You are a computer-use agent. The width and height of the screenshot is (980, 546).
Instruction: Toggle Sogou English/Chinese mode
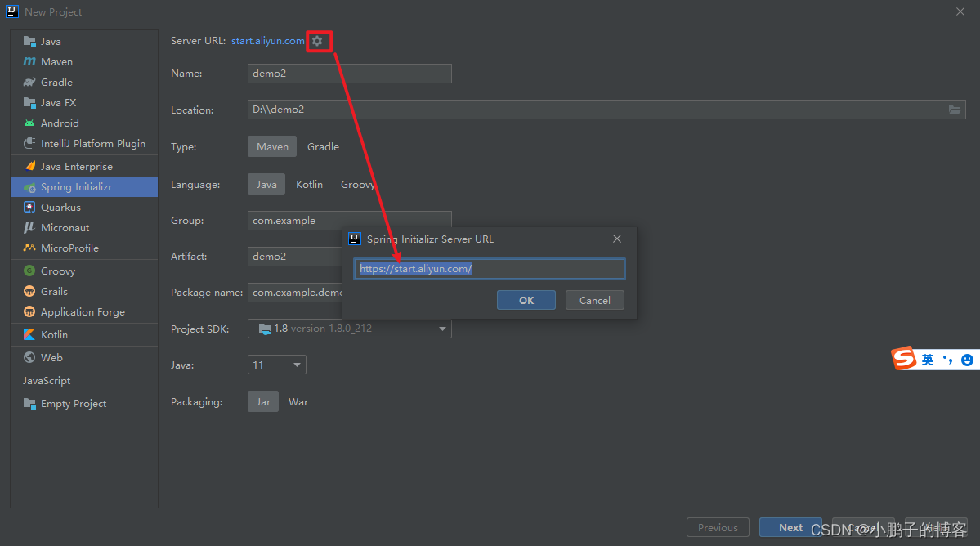pos(928,360)
